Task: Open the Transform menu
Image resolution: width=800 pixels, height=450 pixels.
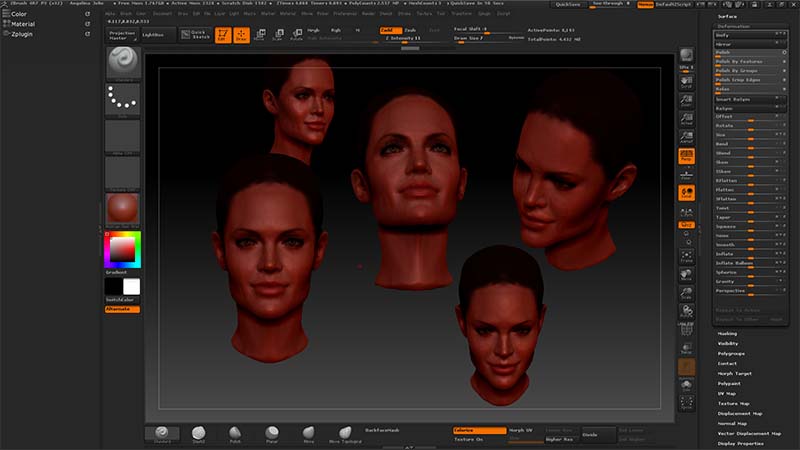Action: [x=461, y=13]
